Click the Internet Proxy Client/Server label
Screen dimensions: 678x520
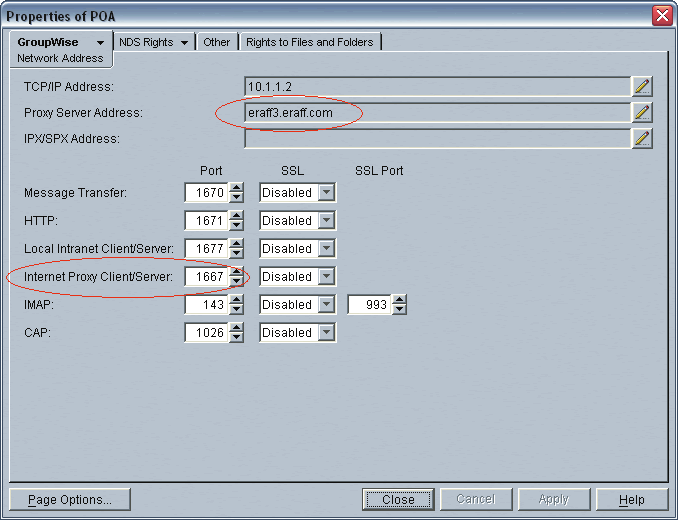[x=98, y=277]
